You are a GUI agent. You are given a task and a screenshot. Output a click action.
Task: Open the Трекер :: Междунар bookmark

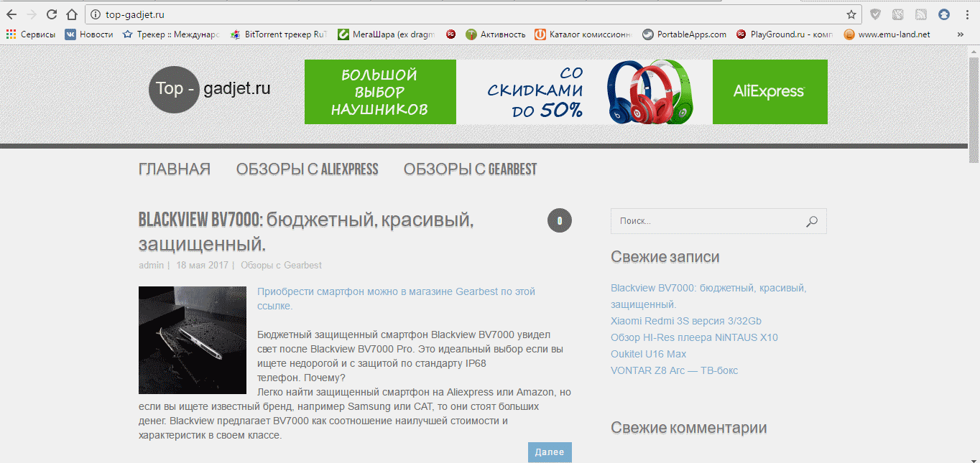pos(171,34)
